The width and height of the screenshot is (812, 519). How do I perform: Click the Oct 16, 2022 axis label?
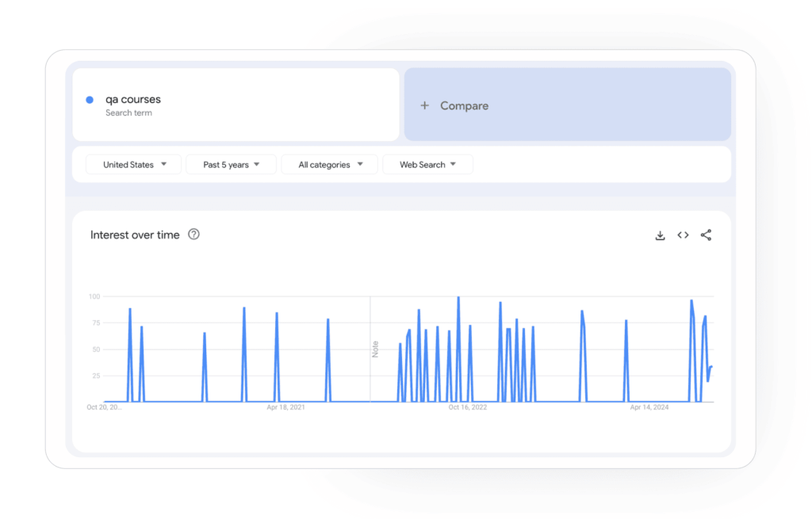tap(467, 407)
